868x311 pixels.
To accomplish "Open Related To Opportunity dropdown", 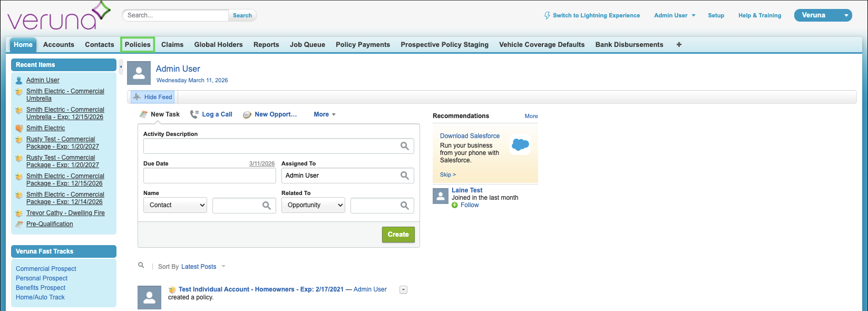I will 313,205.
